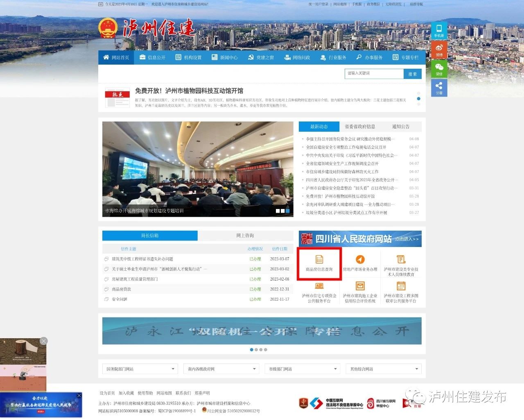The width and height of the screenshot is (524, 420).
Task: Expand the 其他综合网站 dropdown
Action: 383,368
